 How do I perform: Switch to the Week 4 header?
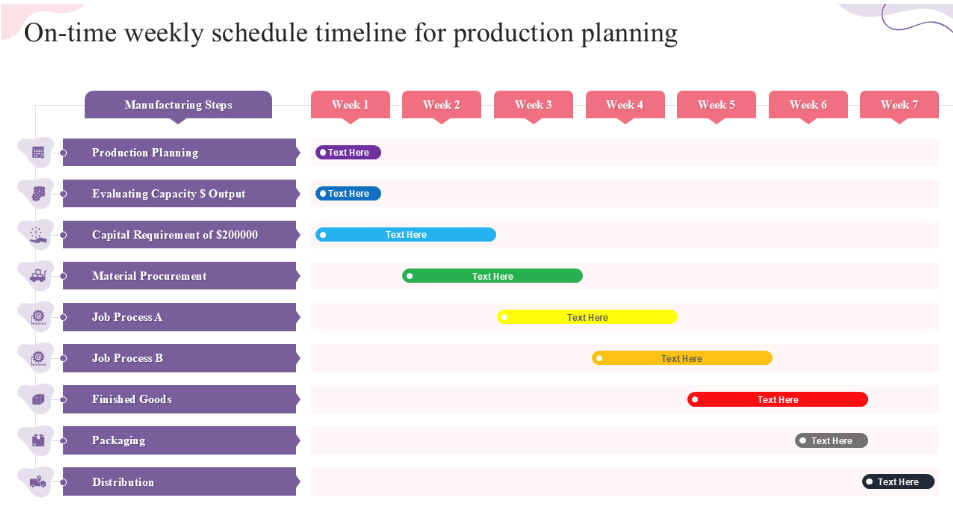pyautogui.click(x=625, y=105)
